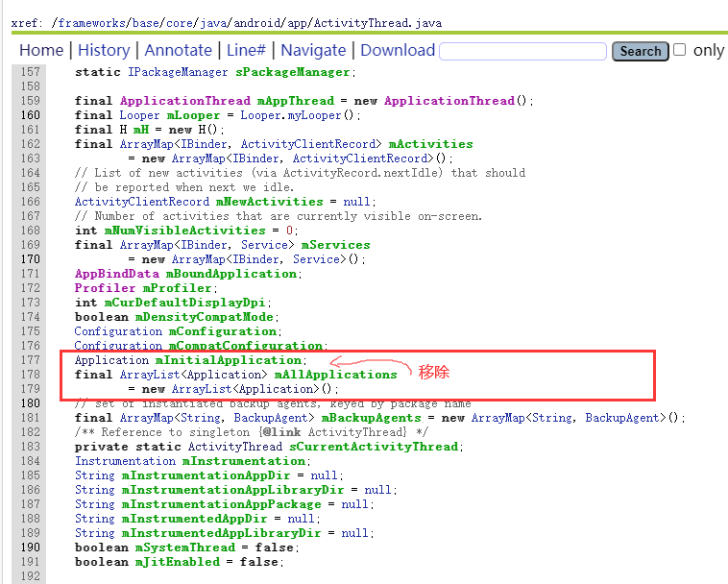Click ActivityThread link in line 182 comment
This screenshot has height=584, width=728.
[356, 431]
